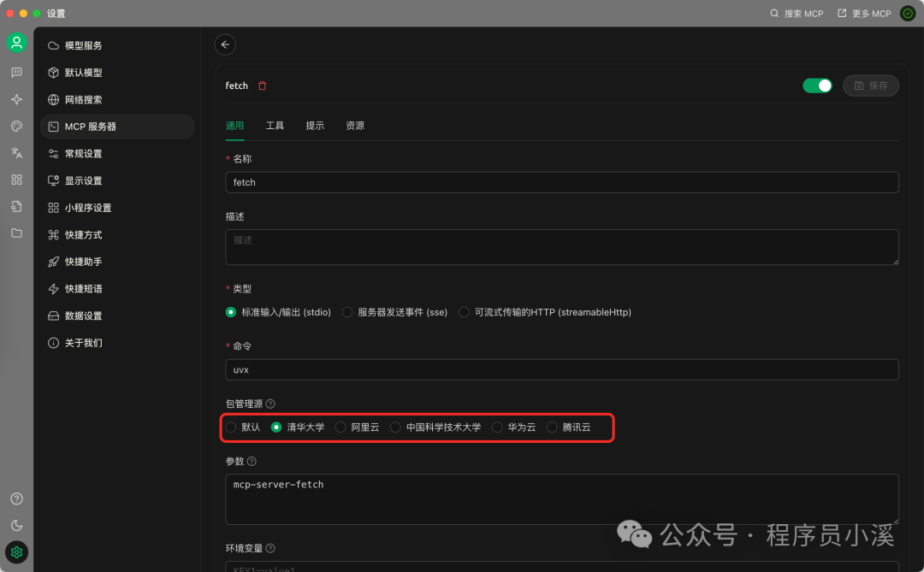Open 关于我们 page
Image resolution: width=924 pixels, height=572 pixels.
[x=116, y=343]
